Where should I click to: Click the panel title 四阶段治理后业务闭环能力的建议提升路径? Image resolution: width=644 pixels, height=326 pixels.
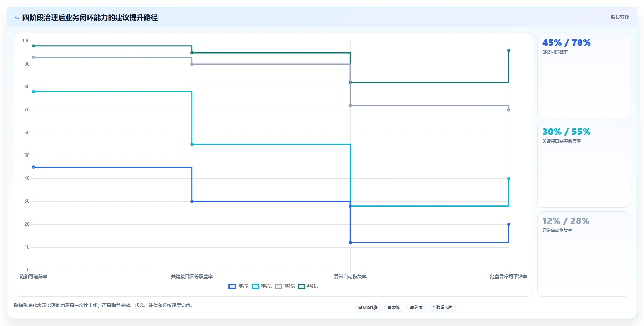coord(90,17)
